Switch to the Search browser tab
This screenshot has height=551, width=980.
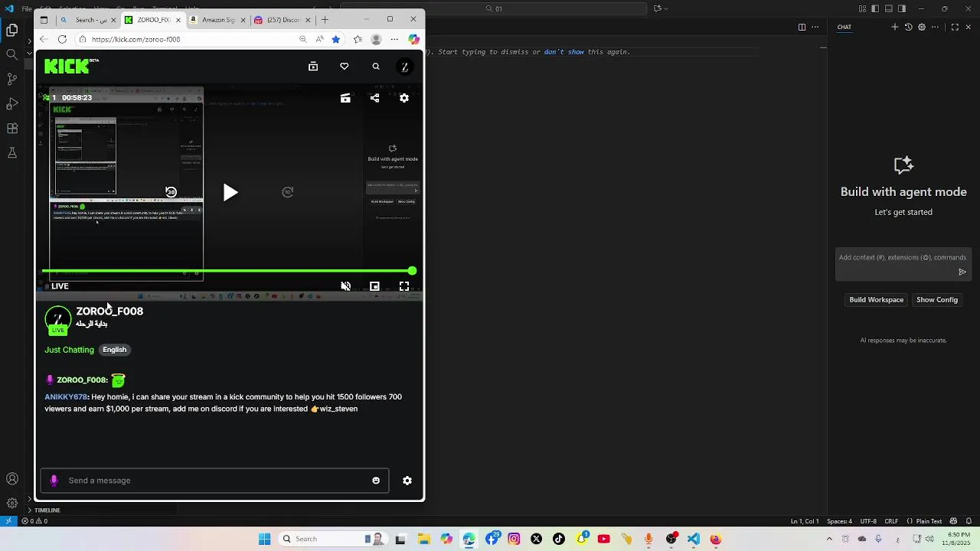coord(88,20)
